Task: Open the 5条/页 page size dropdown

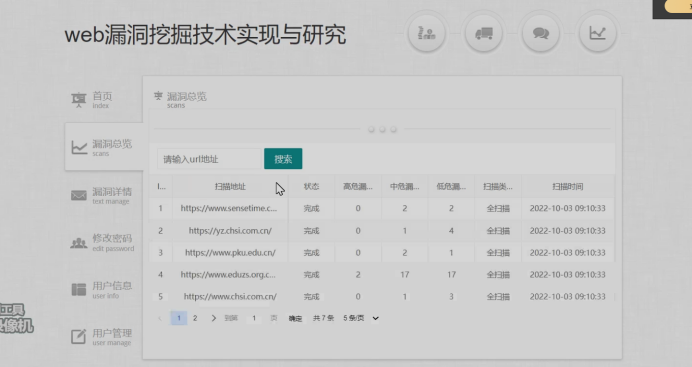Action: 361,318
